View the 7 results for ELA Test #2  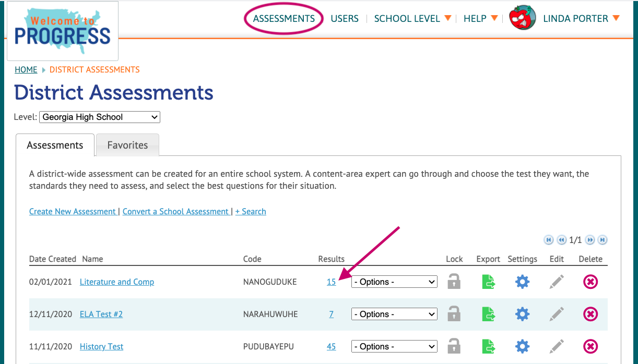[x=332, y=314]
